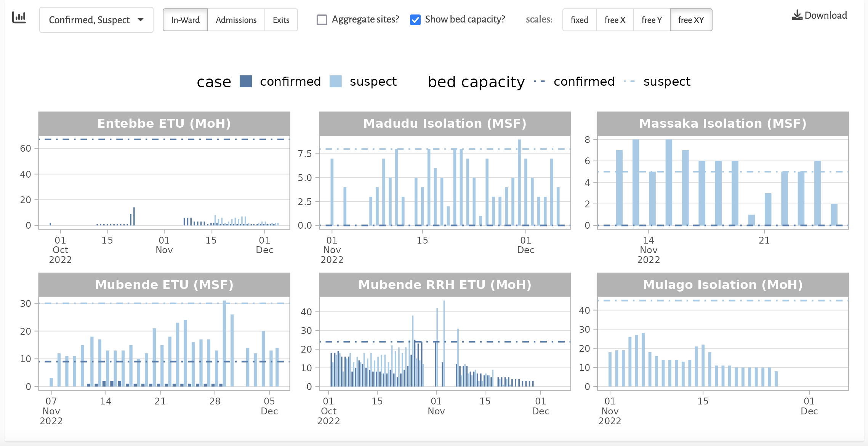Screen dimensions: 868x446
Task: Click the Massaka Isolation (MSF) panel title
Action: (x=723, y=124)
